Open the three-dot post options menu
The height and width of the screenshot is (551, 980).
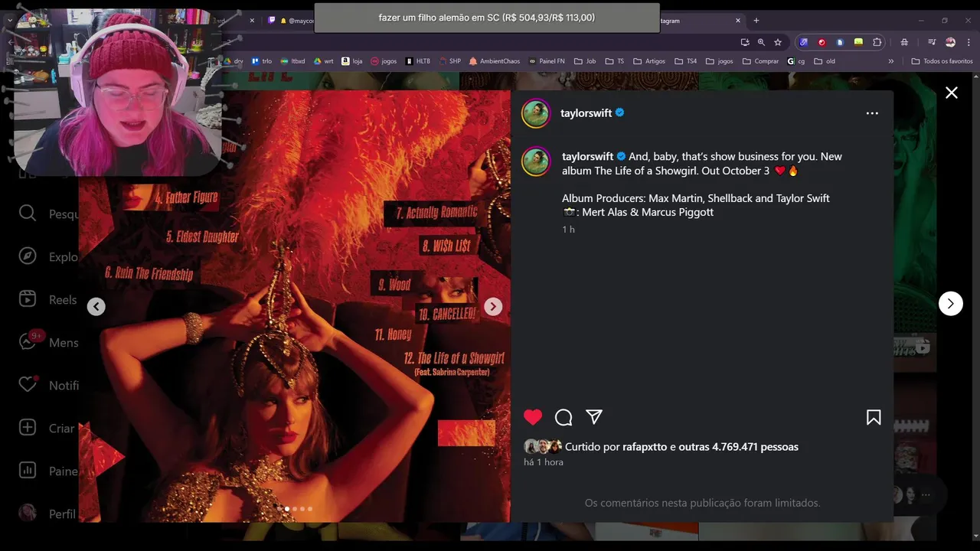872,113
